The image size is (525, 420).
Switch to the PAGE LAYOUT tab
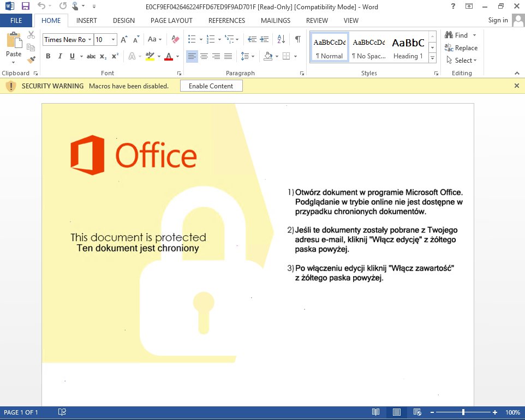[171, 20]
